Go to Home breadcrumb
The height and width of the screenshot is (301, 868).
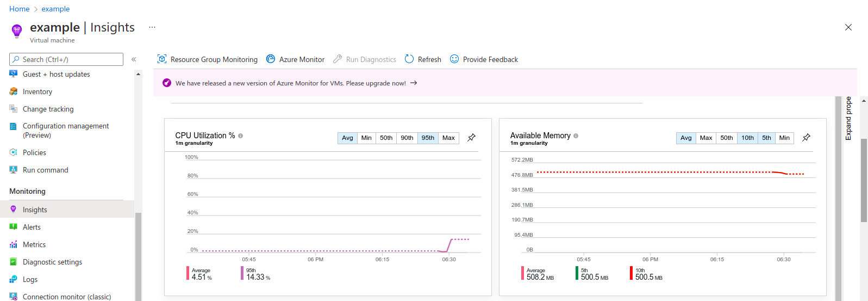click(20, 9)
